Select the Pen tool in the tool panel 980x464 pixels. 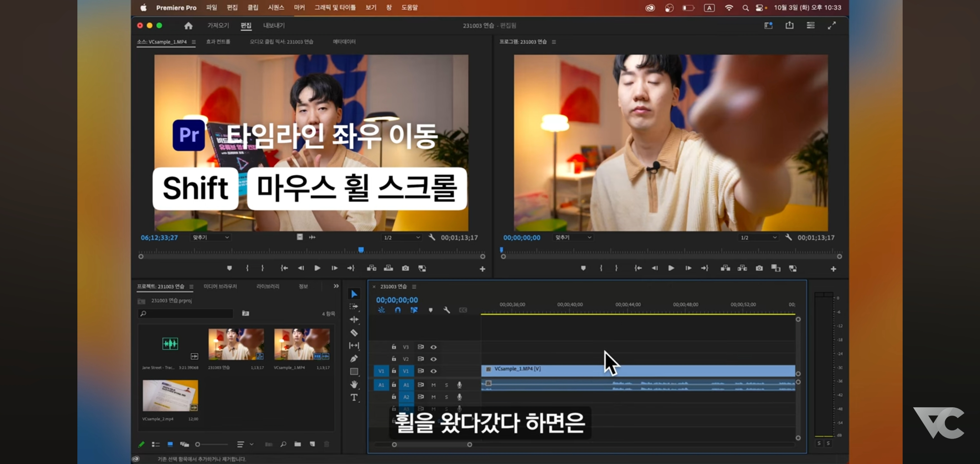coord(354,358)
